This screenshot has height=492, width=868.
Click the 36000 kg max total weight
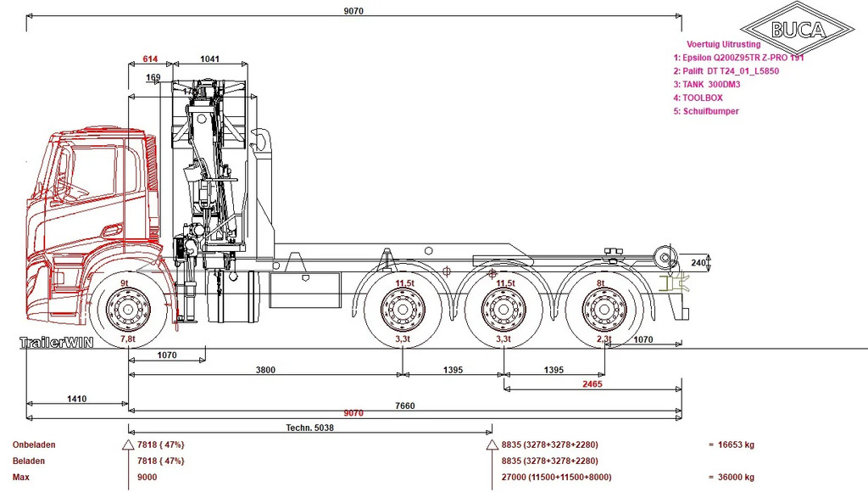pos(736,477)
